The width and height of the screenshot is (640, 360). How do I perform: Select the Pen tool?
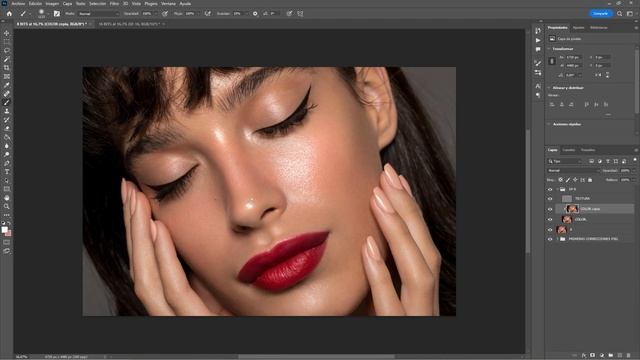click(x=7, y=163)
